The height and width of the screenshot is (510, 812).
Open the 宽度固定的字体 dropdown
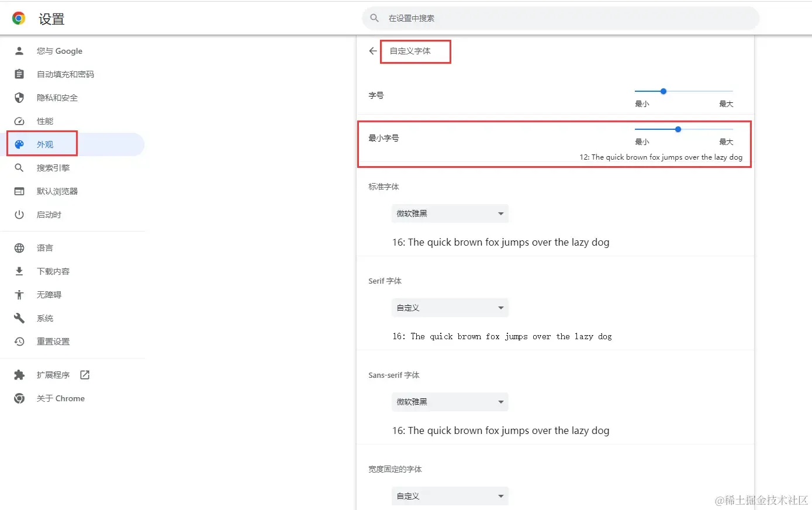tap(450, 496)
